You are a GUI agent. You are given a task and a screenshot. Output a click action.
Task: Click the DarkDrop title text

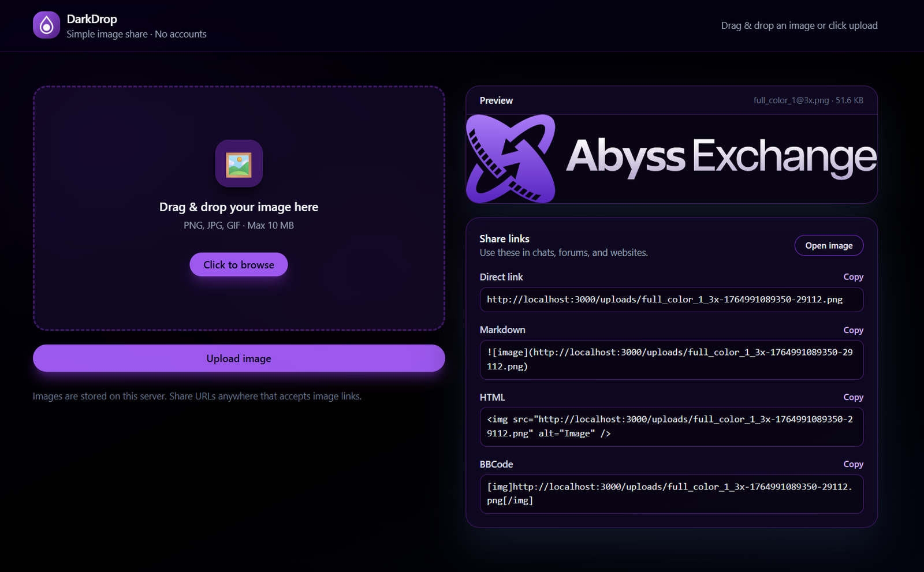click(x=92, y=19)
